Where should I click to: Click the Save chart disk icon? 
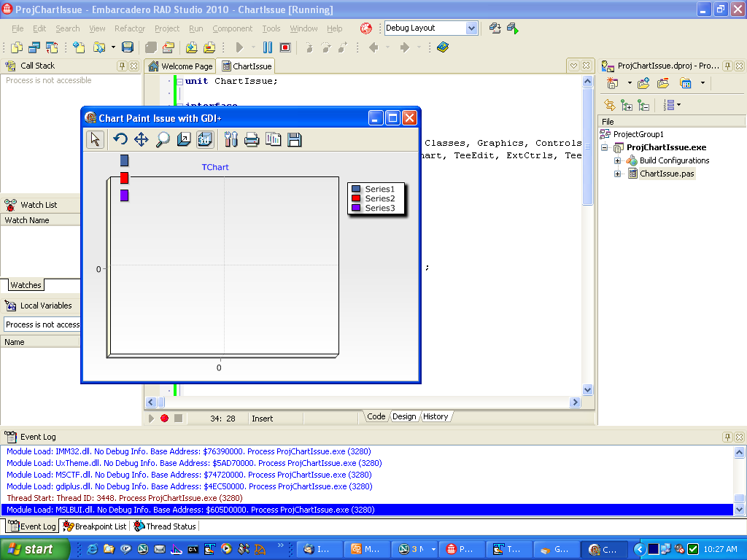295,139
